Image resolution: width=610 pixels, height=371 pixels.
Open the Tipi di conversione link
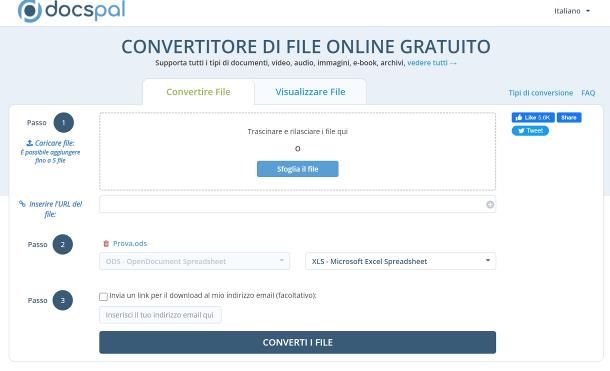pos(540,93)
